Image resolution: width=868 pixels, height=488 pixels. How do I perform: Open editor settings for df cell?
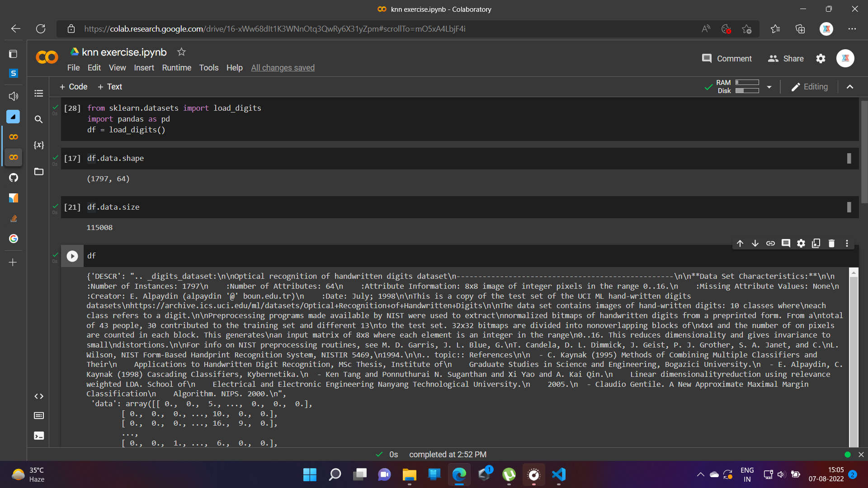[x=801, y=244]
